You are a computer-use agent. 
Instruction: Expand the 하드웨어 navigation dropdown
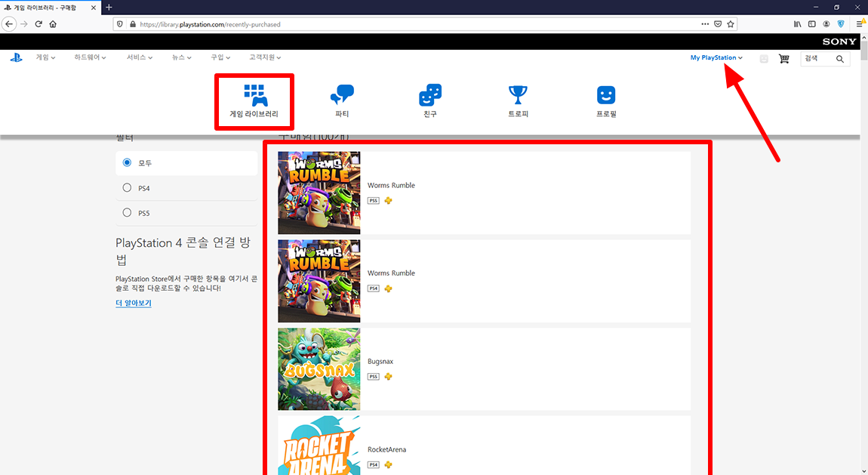click(x=90, y=57)
